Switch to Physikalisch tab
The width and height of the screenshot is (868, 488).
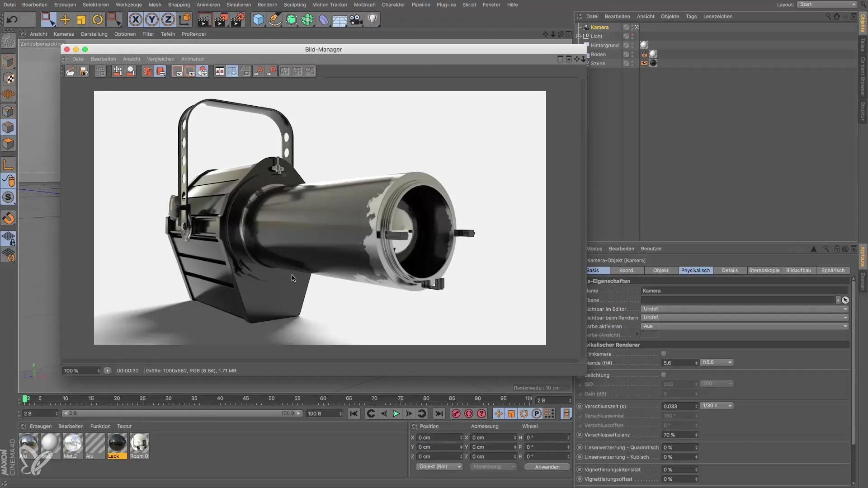[695, 270]
